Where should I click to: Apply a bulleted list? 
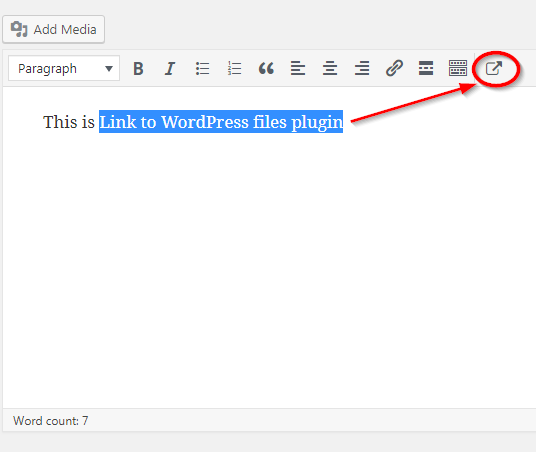coord(202,69)
